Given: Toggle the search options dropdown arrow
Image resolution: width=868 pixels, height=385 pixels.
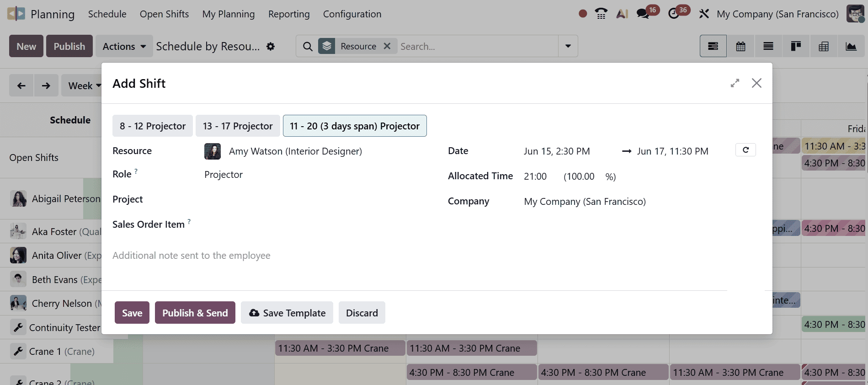Looking at the screenshot, I should pyautogui.click(x=568, y=46).
